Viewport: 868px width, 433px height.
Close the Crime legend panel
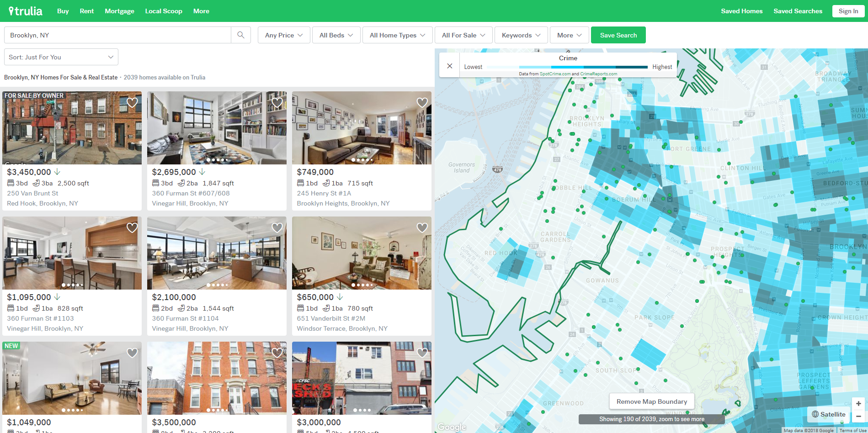point(450,66)
